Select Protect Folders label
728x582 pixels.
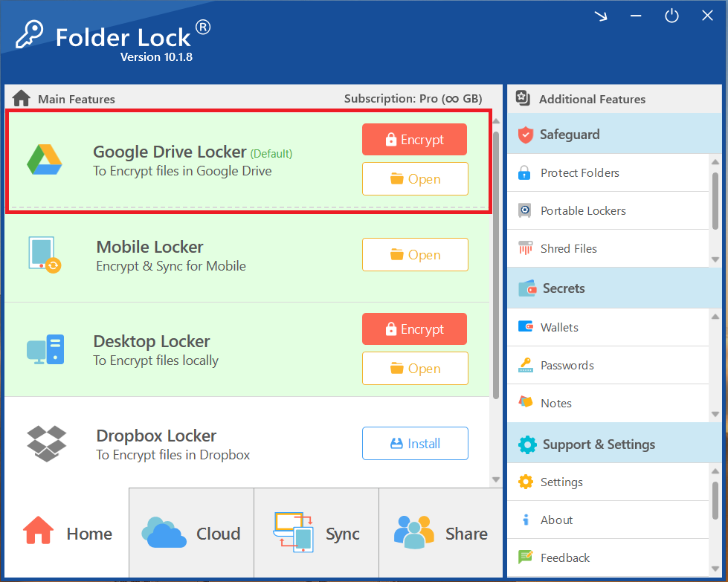point(579,173)
